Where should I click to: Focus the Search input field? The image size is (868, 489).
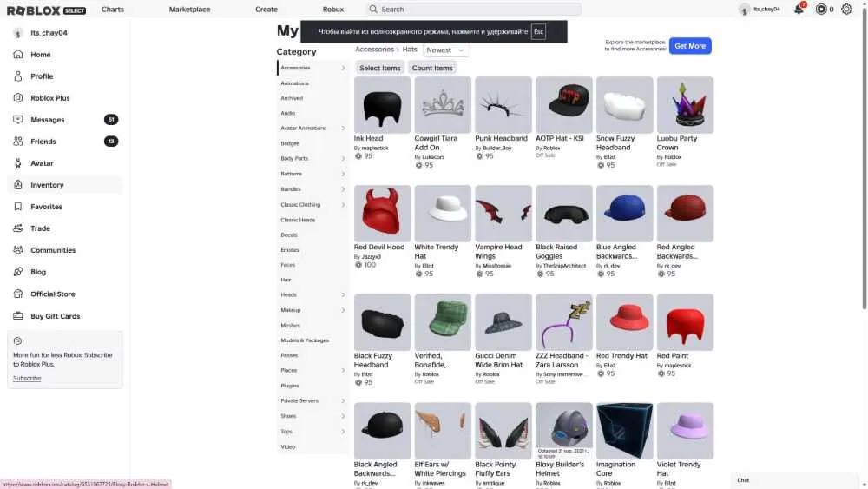click(x=474, y=9)
